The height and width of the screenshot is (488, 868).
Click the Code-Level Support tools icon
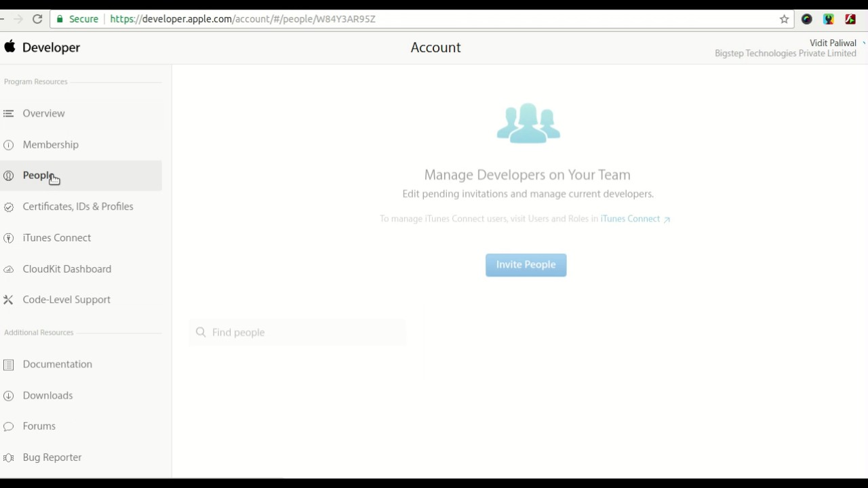coord(8,300)
